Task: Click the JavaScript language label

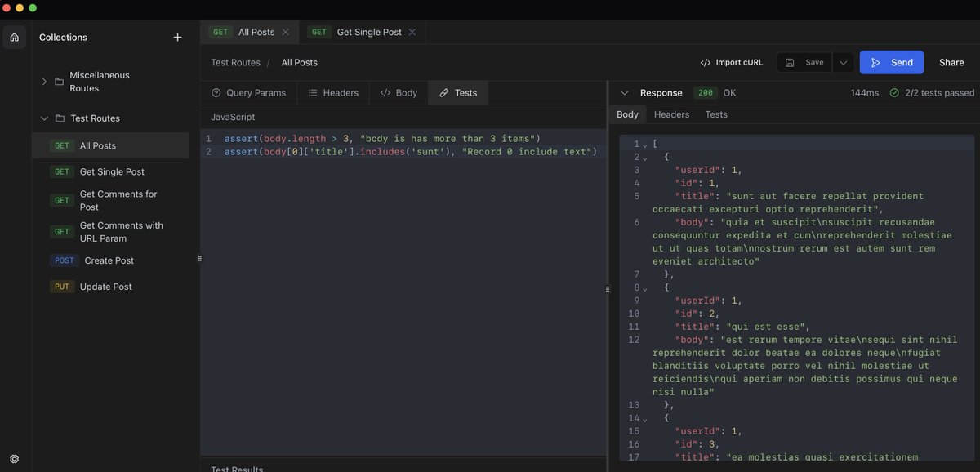Action: pos(233,118)
